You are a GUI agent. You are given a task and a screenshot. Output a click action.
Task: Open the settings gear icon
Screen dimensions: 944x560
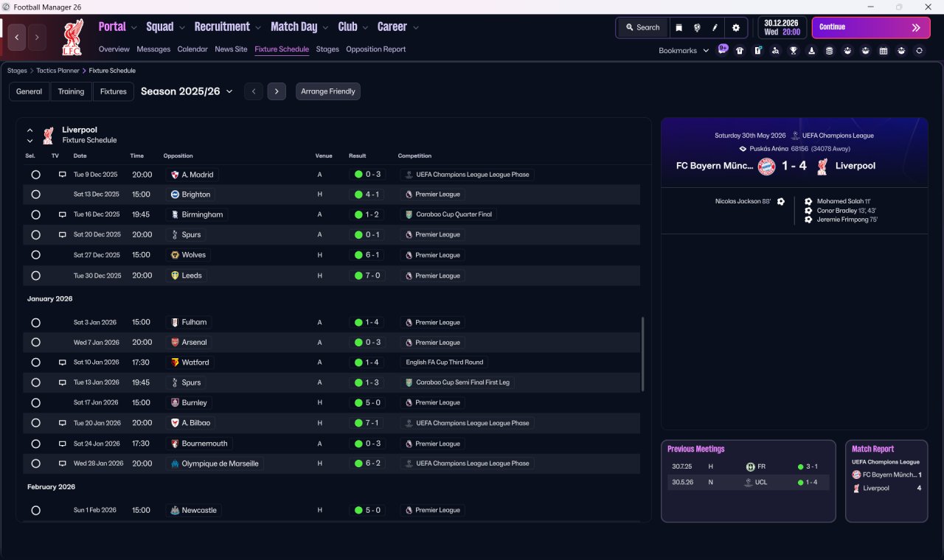[x=735, y=27]
